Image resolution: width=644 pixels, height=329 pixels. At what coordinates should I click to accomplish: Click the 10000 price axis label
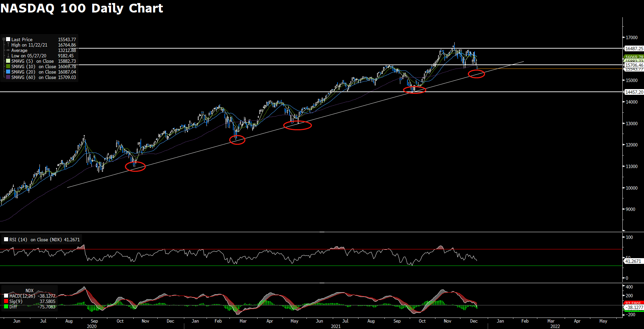(x=632, y=188)
